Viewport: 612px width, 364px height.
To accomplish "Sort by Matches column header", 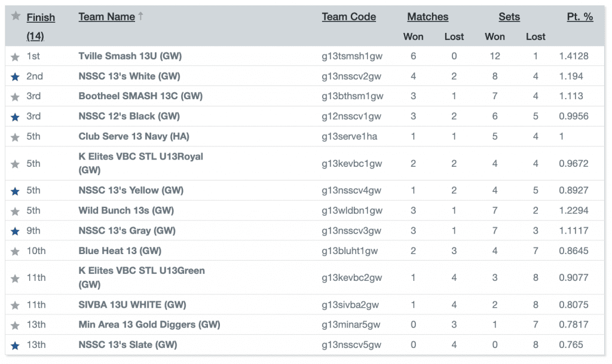I will 427,17.
